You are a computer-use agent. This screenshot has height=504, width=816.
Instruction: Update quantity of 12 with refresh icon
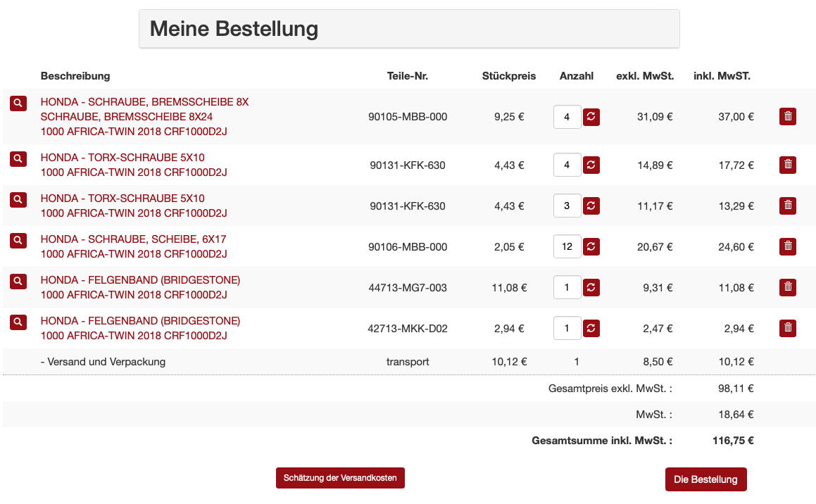[x=592, y=246]
